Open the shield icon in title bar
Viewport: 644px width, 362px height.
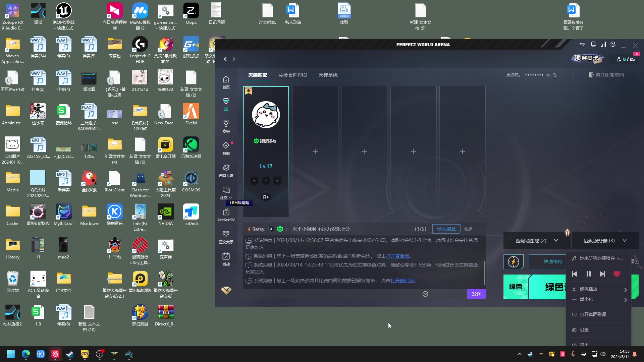tap(613, 45)
